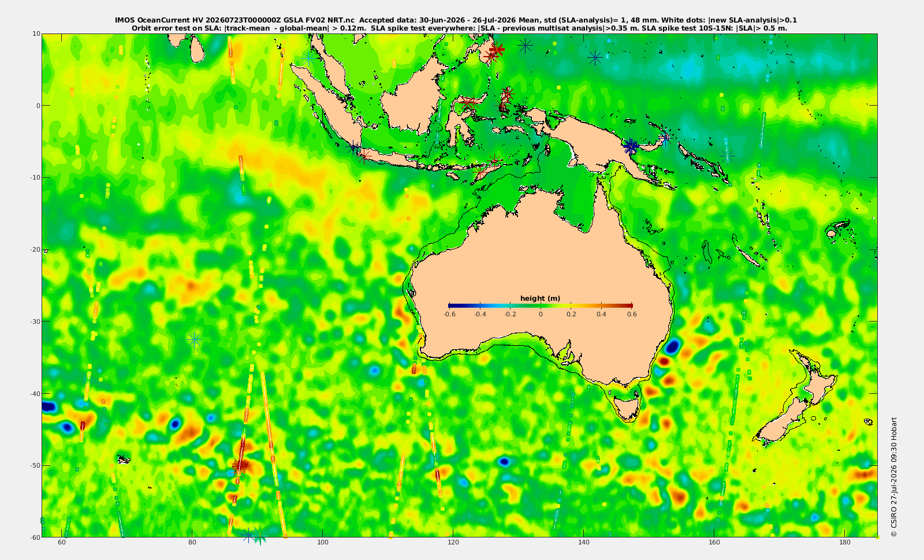Click the light-blue asterisk marker near 80E, 32S

click(195, 339)
